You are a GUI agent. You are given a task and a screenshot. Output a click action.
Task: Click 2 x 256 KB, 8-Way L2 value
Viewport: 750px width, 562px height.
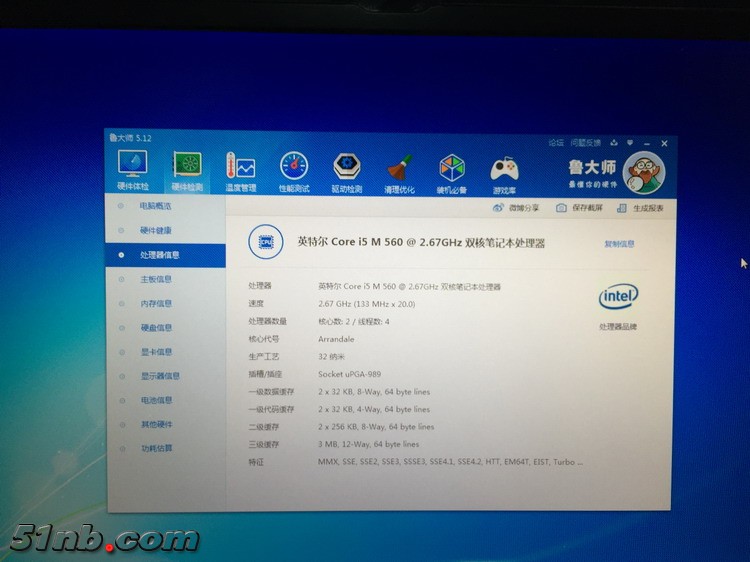click(376, 427)
